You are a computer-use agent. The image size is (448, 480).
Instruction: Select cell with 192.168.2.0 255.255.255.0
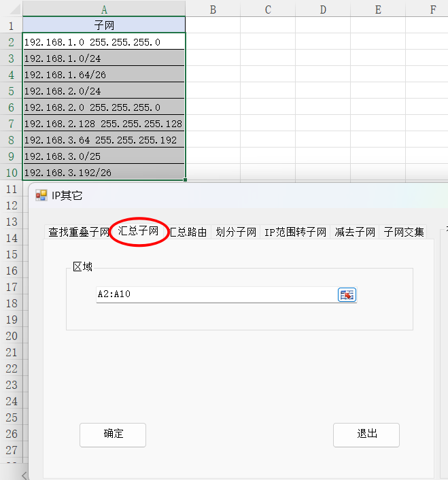[x=104, y=107]
